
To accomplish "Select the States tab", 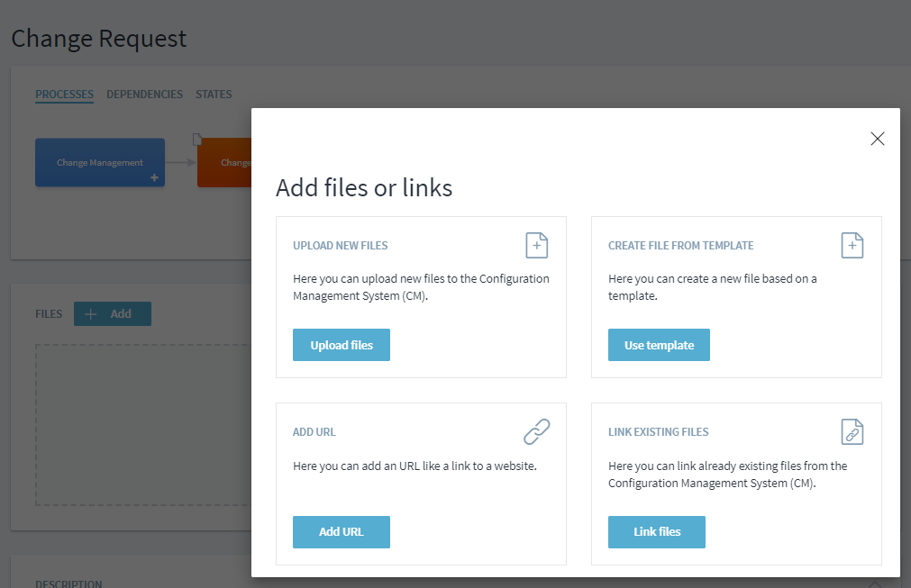I will [214, 95].
